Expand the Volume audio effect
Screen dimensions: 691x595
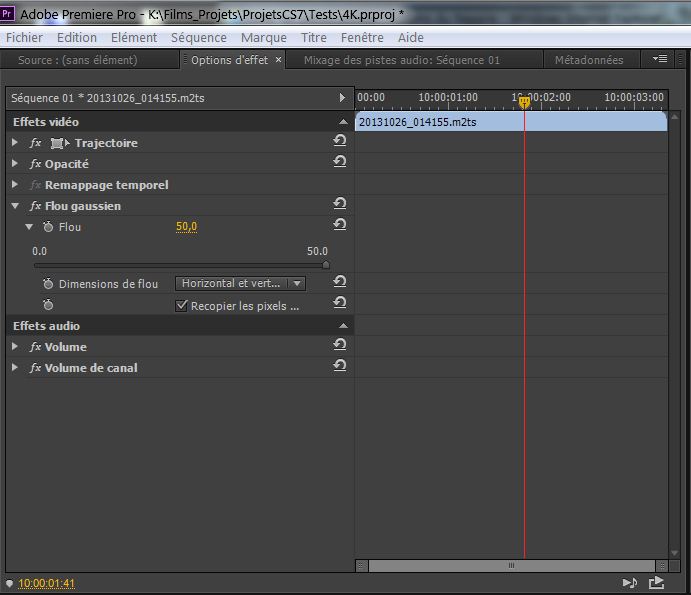15,346
